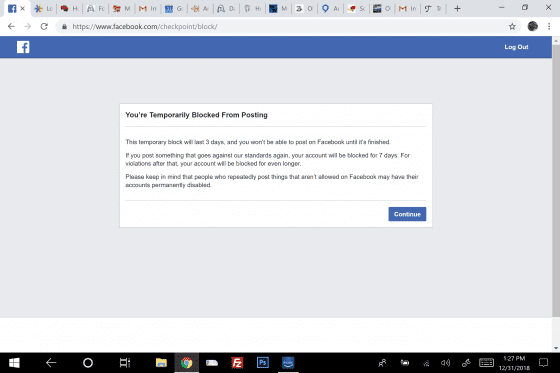Click the page scrollbar up arrow
Viewport: 560px width, 373px height.
[556, 41]
